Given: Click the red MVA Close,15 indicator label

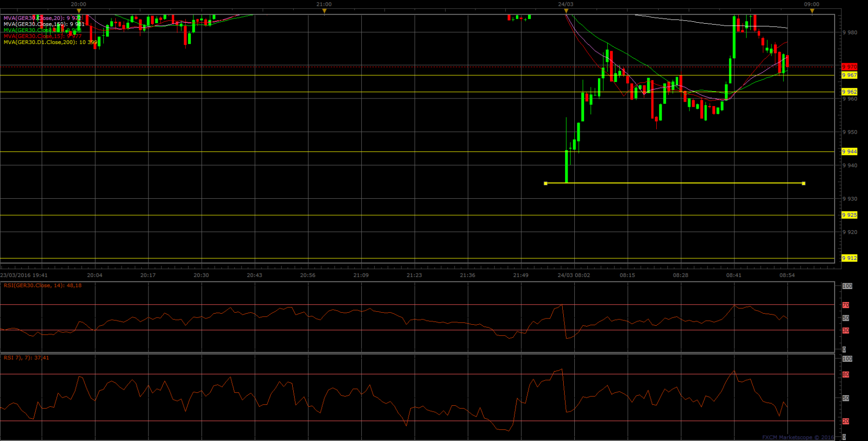Looking at the screenshot, I should pyautogui.click(x=42, y=36).
